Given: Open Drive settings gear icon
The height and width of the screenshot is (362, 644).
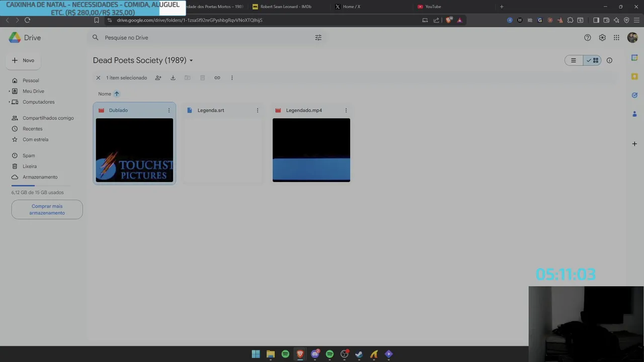Looking at the screenshot, I should pyautogui.click(x=602, y=38).
